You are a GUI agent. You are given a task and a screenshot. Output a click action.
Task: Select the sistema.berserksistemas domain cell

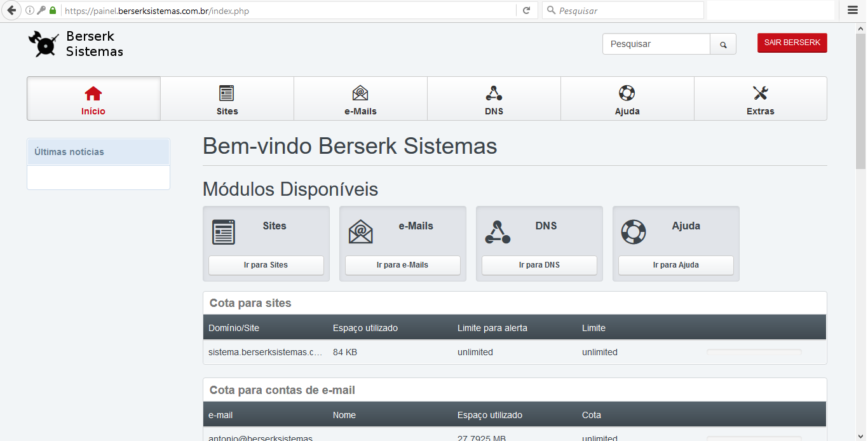[x=266, y=352]
